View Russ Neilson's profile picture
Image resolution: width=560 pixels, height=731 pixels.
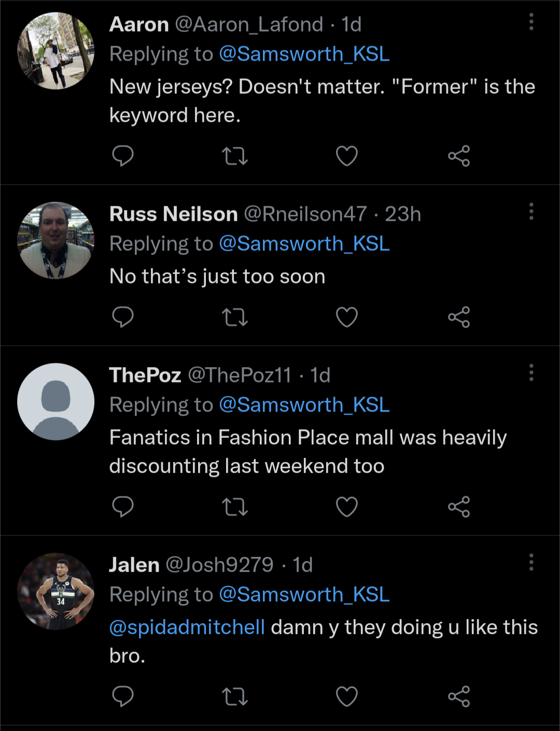(x=56, y=241)
